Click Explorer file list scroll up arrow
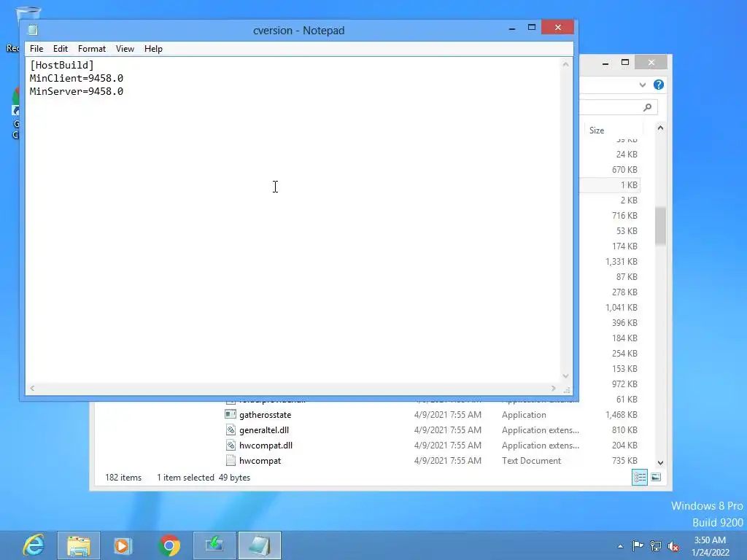Viewport: 747px width, 560px height. pyautogui.click(x=660, y=128)
